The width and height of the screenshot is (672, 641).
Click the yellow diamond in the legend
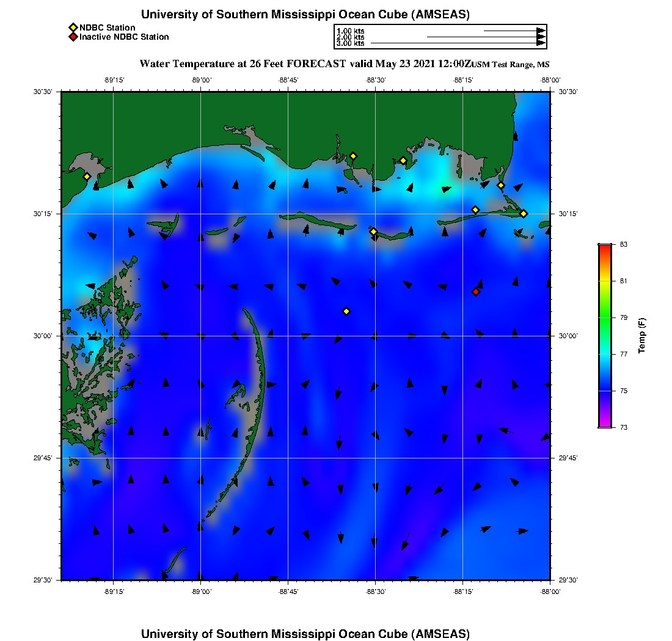73,27
